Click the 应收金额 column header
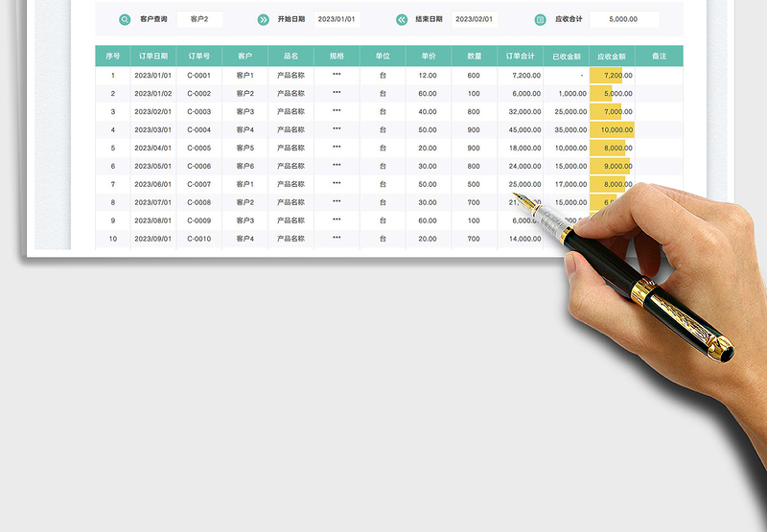 pos(612,57)
